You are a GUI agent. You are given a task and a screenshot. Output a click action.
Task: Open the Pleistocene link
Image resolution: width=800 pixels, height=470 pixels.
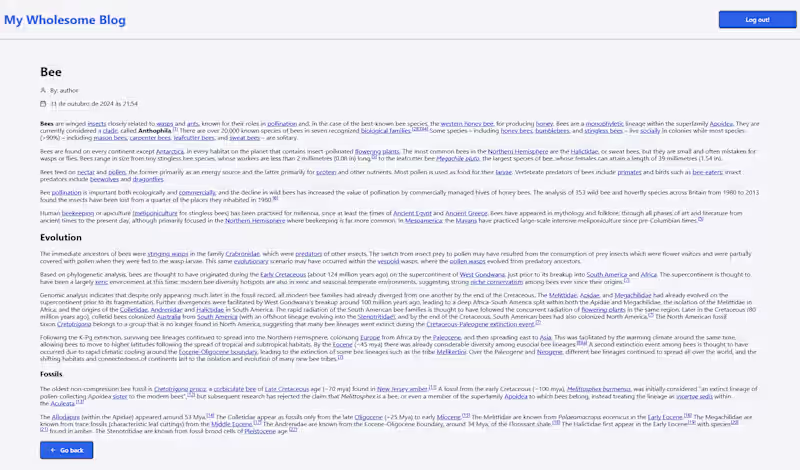(260, 431)
